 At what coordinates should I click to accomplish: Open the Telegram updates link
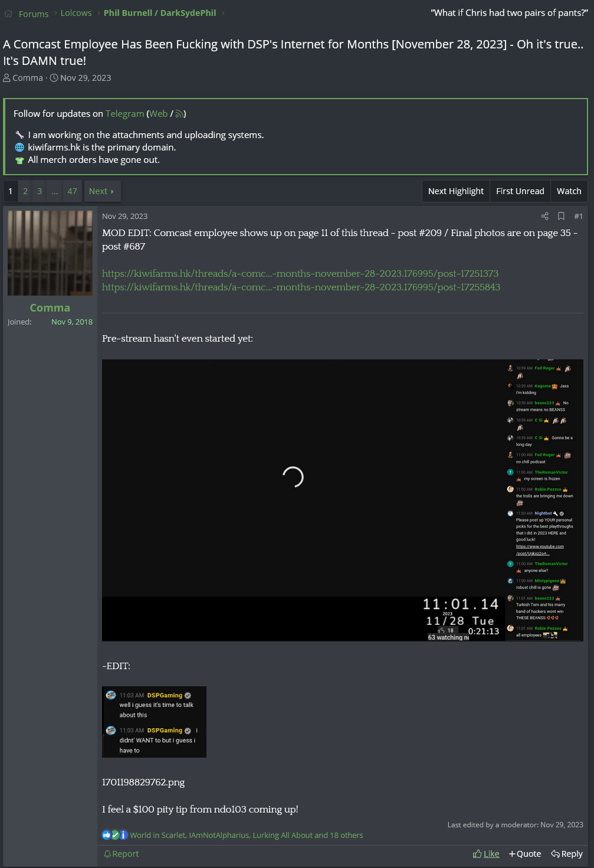pyautogui.click(x=124, y=114)
